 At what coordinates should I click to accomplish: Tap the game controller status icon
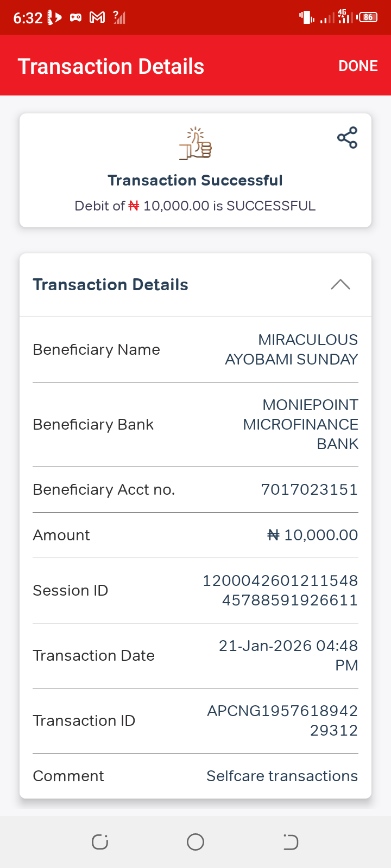[x=75, y=17]
